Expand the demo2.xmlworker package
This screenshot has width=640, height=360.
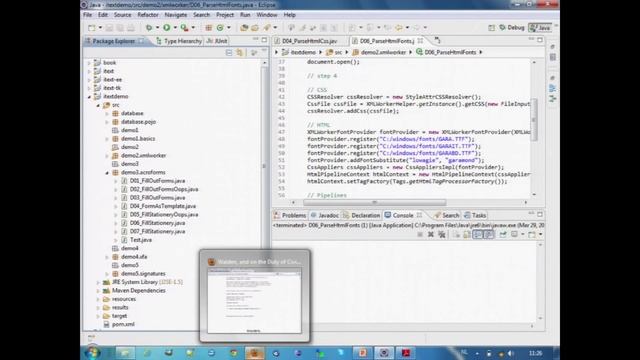107,156
